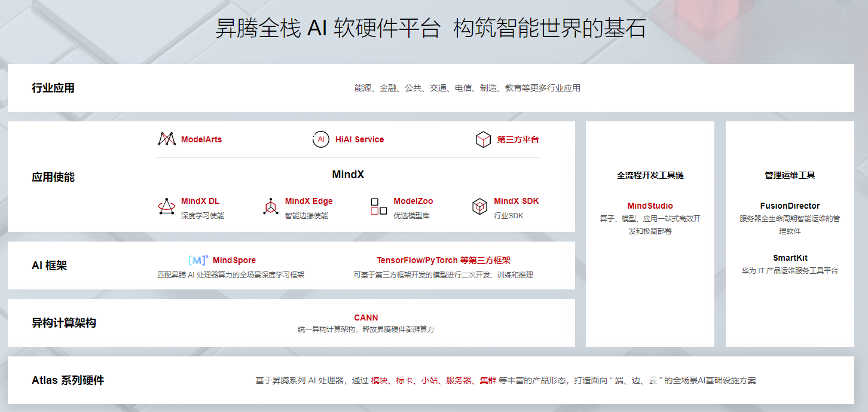Click the SmartKit heading
Screen dimensions: 868x412
pos(790,258)
